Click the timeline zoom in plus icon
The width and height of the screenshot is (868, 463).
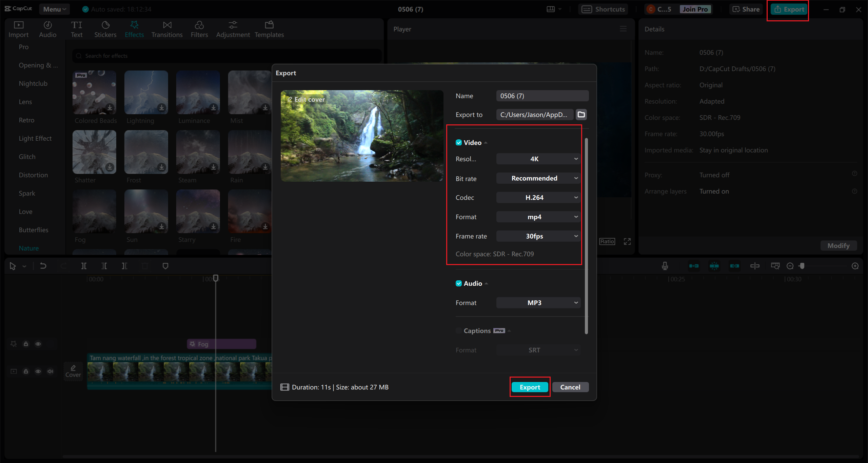click(x=855, y=266)
